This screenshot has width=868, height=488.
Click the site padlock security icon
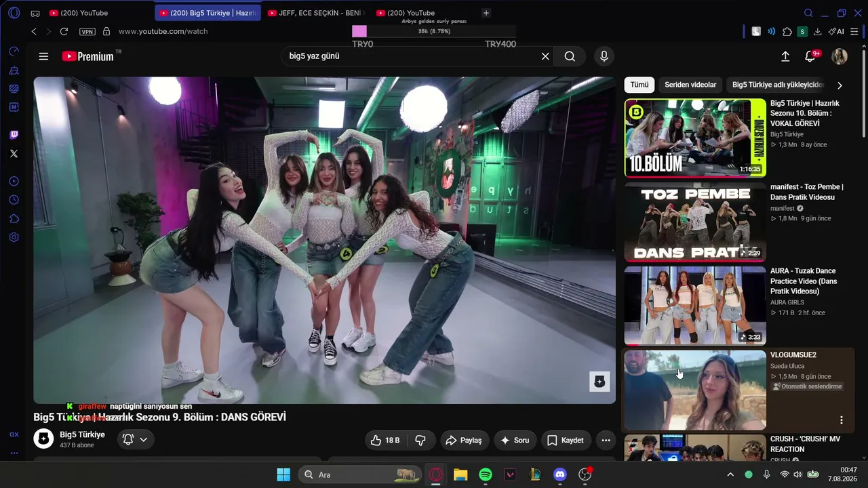pos(106,31)
